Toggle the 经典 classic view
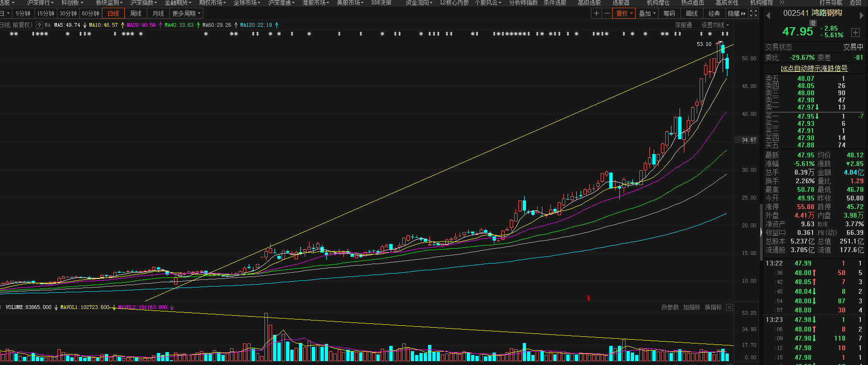Viewport: 868px width, 365px height. (x=714, y=13)
